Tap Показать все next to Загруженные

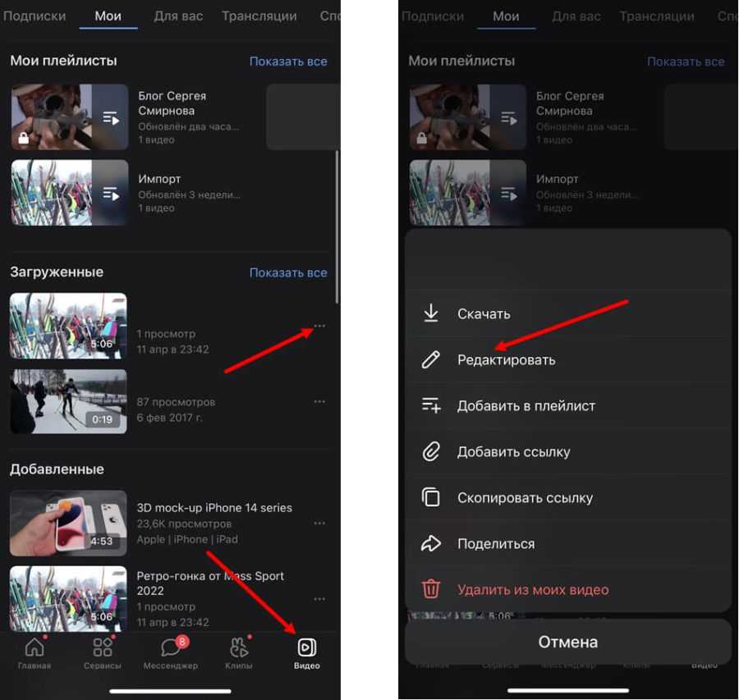[288, 272]
